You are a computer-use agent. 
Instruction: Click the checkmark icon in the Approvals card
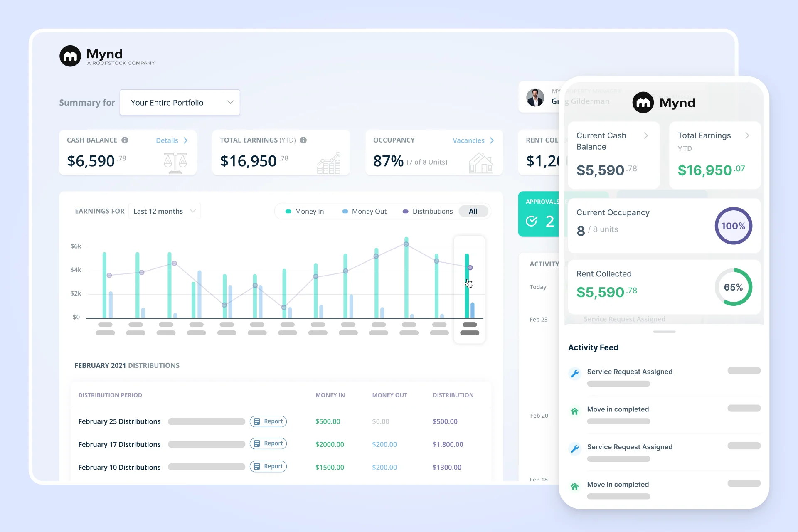click(x=532, y=221)
